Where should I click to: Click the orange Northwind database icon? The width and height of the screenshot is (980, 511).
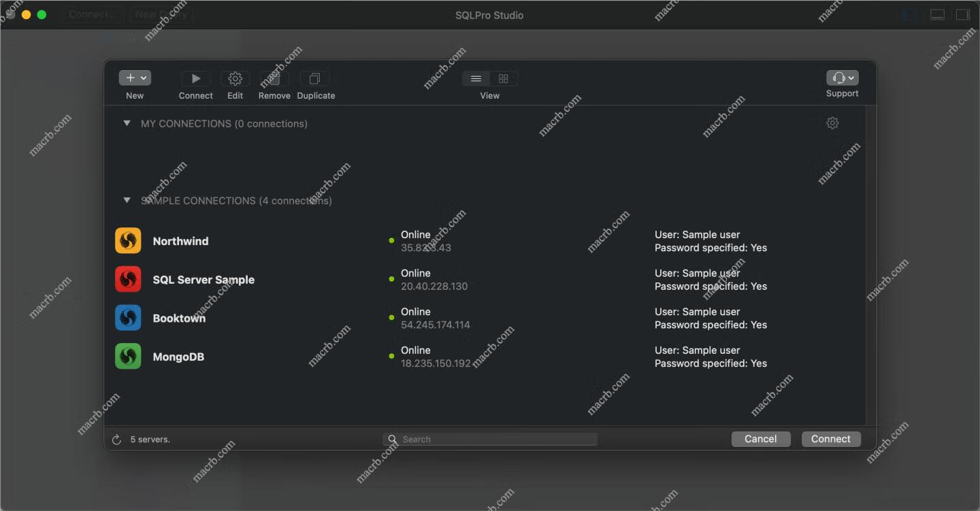tap(128, 241)
